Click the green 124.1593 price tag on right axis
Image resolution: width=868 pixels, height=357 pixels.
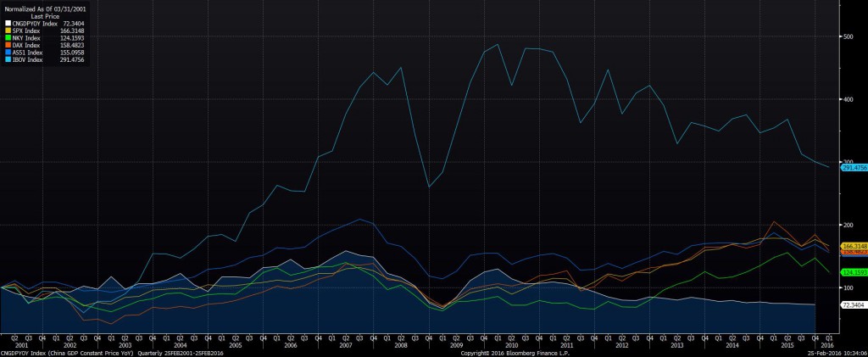[854, 272]
